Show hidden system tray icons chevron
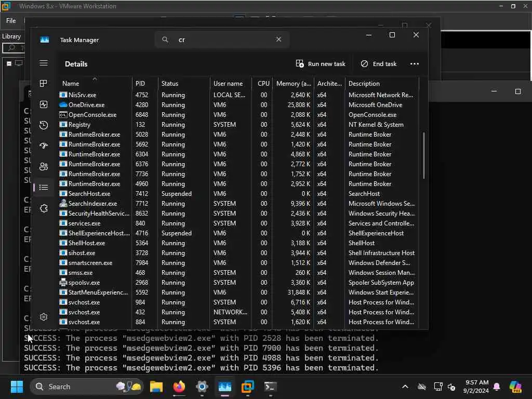Screen dimensions: 532x399 coord(405,387)
